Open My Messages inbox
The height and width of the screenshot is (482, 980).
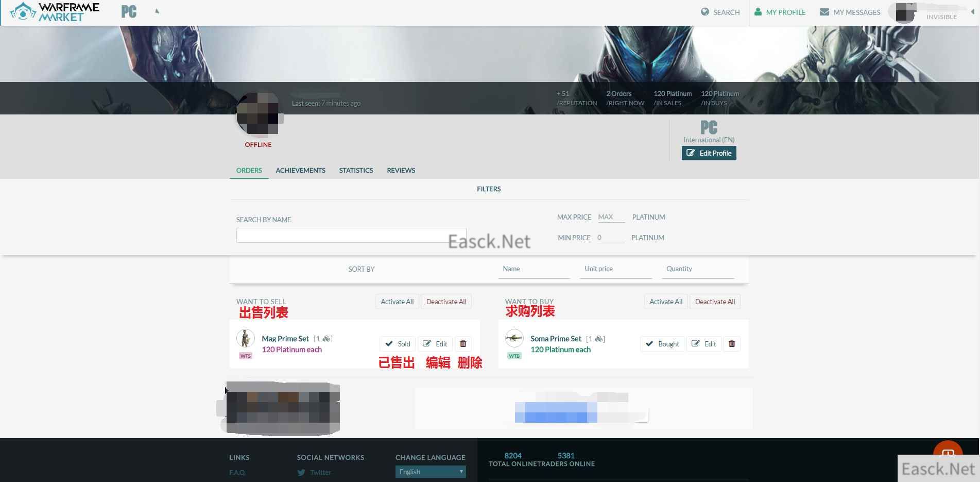(850, 12)
